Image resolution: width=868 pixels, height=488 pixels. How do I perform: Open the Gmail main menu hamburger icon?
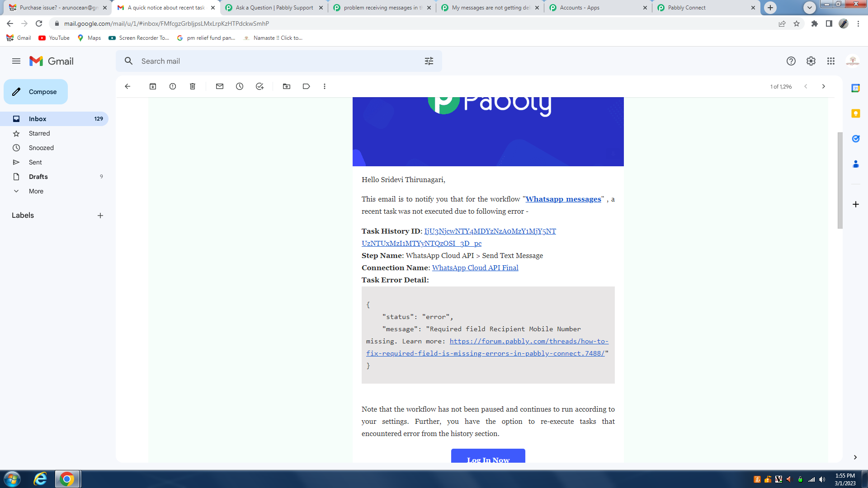point(16,61)
